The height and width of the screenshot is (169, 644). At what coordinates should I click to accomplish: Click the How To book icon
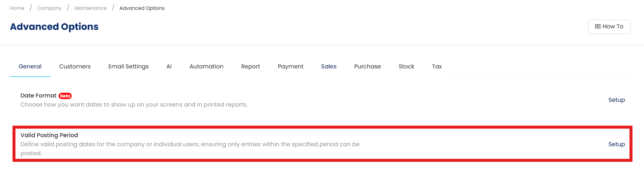tap(598, 26)
